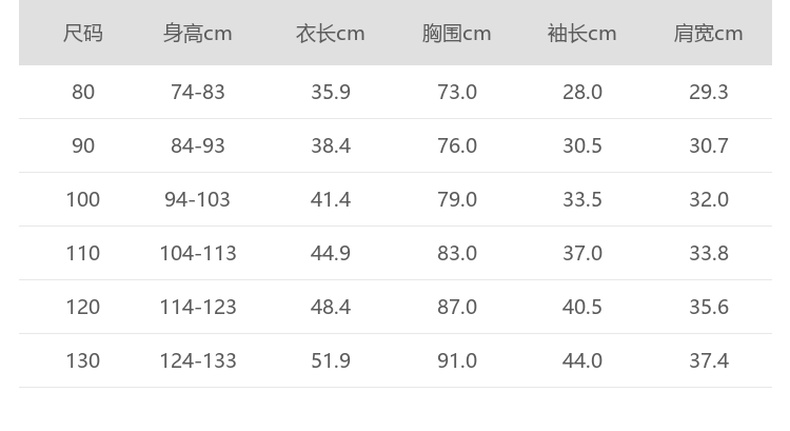The height and width of the screenshot is (431, 790).
Task: Click the 身高cm column header
Action: (198, 34)
